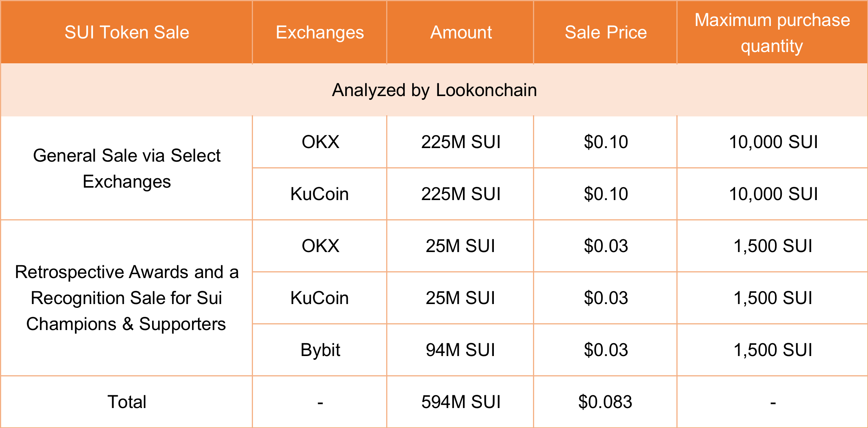The width and height of the screenshot is (868, 428).
Task: Select the first OKX exchange cell
Action: 320,142
